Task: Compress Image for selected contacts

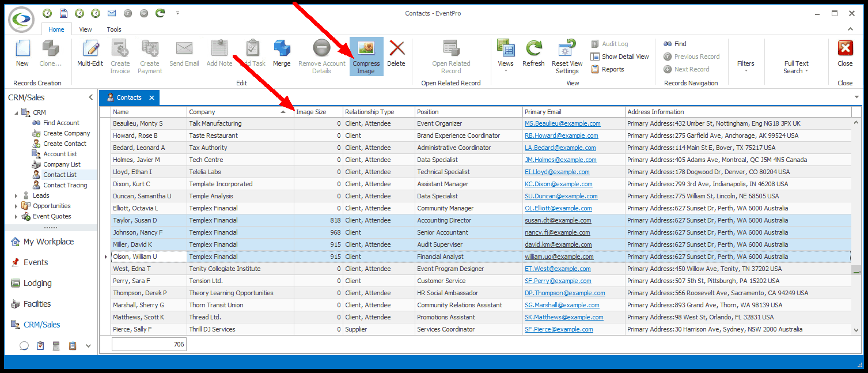Action: click(366, 56)
